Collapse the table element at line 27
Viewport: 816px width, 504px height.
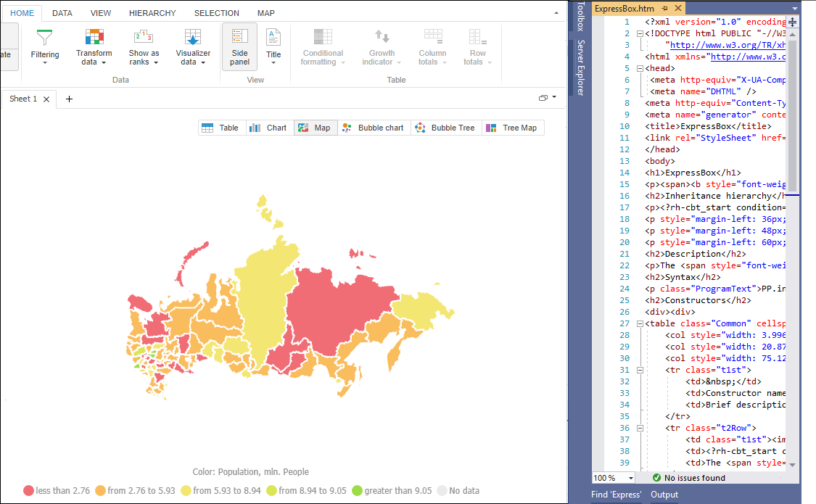pyautogui.click(x=639, y=323)
